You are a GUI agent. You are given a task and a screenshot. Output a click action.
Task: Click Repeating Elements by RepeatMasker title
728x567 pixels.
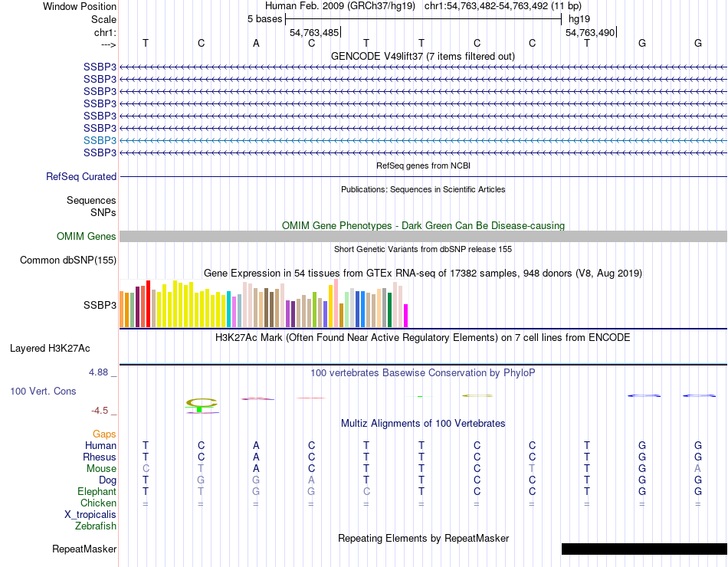point(424,538)
